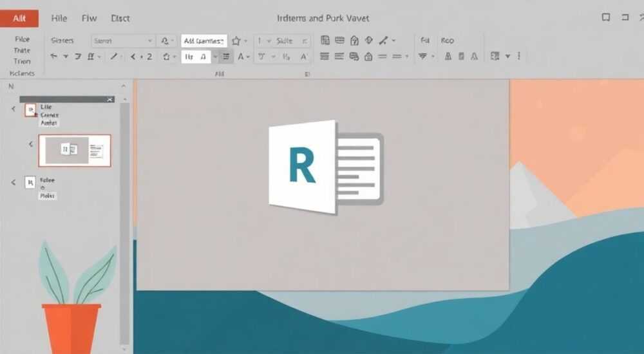
Task: Open the dropdown arrow beside the star icon
Action: tap(245, 41)
